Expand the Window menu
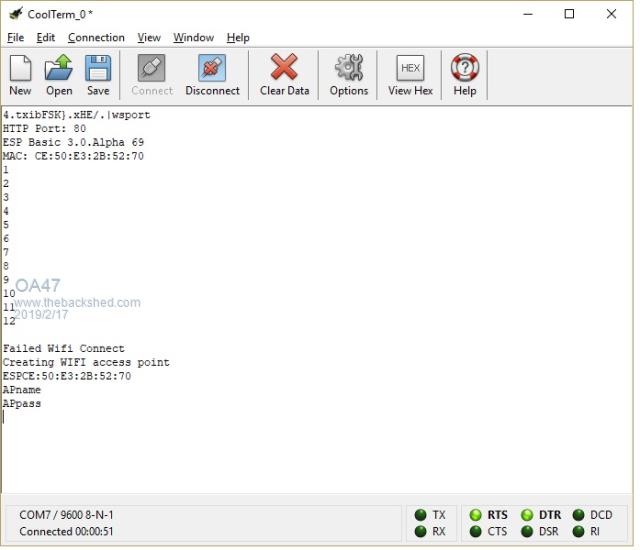Viewport: 640px width, 550px height. pos(193,38)
